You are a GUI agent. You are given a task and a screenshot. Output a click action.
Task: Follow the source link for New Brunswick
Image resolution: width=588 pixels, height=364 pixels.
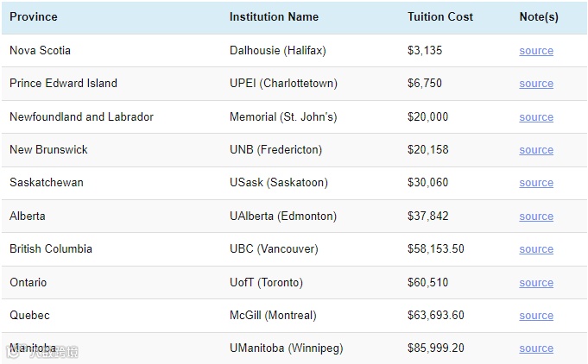point(536,150)
